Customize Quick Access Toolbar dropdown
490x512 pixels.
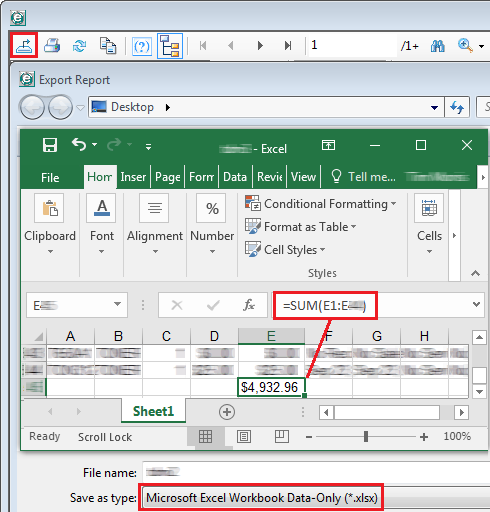tap(149, 146)
